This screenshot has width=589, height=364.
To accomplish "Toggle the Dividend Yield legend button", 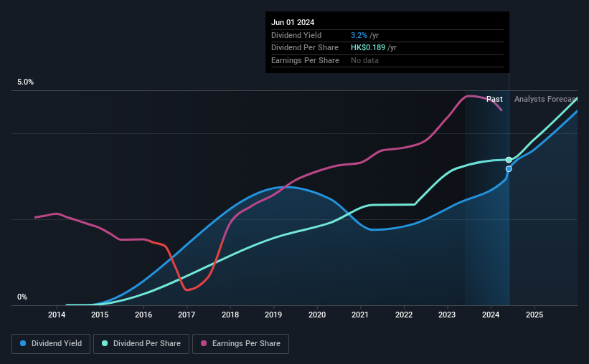I will point(51,344).
